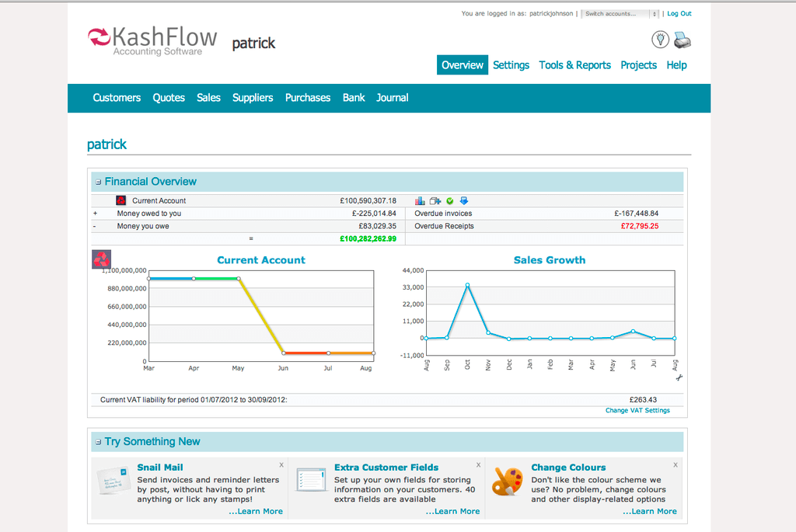Collapse the Try Something New section
This screenshot has height=532, width=796.
tap(98, 443)
